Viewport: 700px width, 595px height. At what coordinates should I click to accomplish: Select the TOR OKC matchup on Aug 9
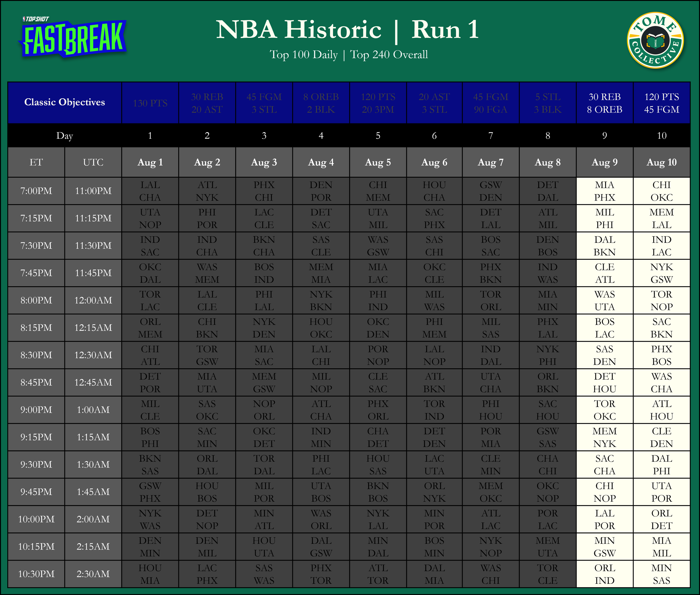point(604,410)
